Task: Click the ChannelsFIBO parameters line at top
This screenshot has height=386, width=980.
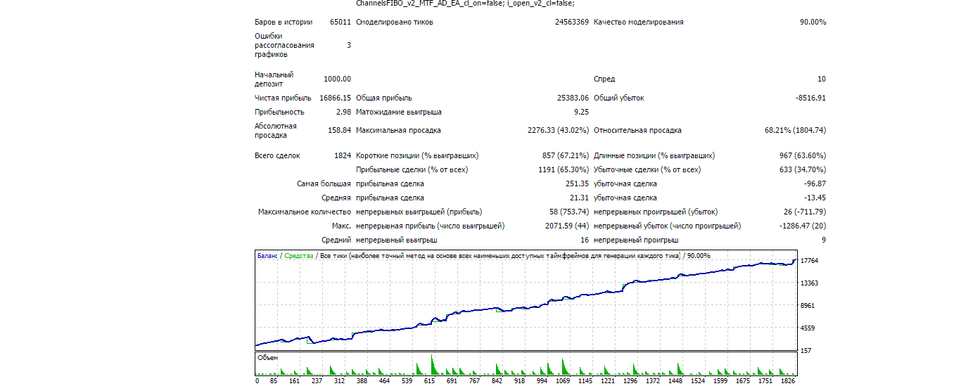Action: (x=465, y=4)
